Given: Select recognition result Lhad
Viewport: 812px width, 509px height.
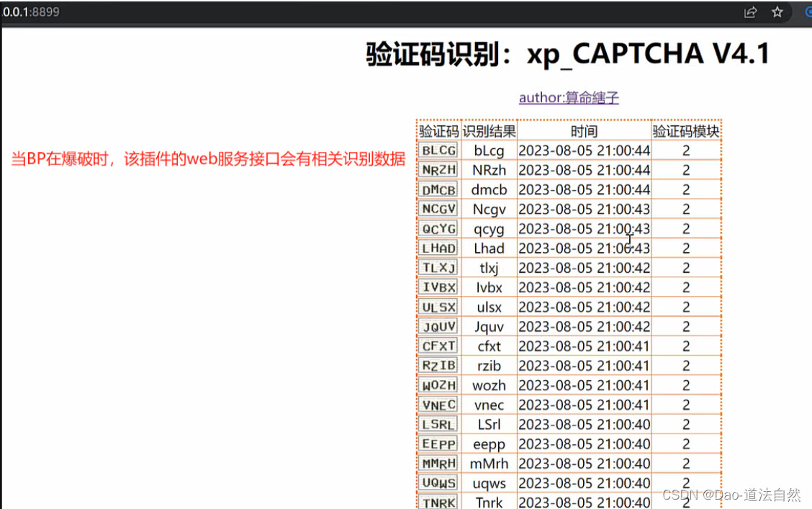Looking at the screenshot, I should 489,248.
